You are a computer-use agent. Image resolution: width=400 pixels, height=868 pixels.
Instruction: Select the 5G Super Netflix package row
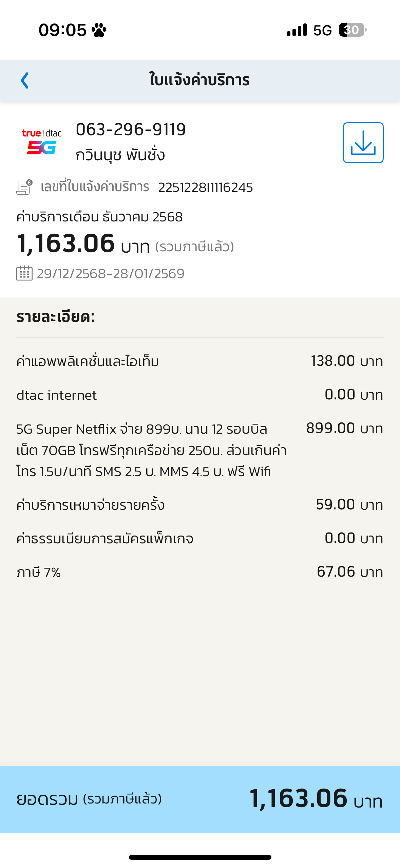[199, 450]
